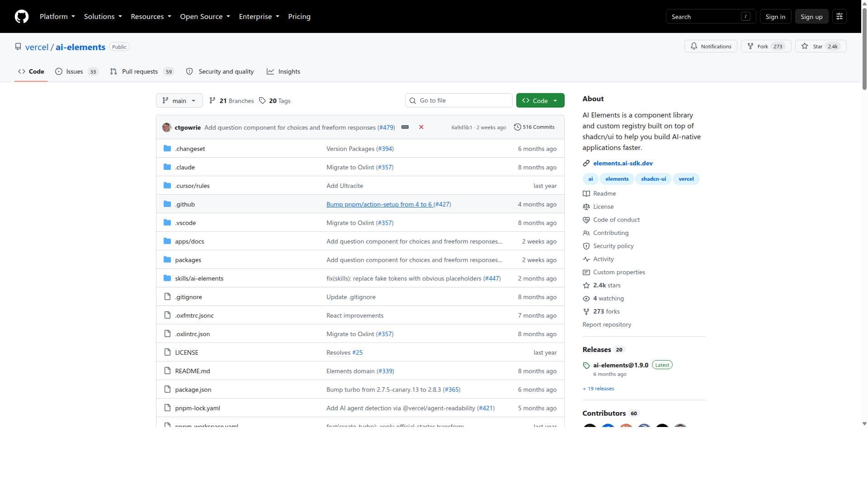Star the ai-elements repository

point(821,47)
